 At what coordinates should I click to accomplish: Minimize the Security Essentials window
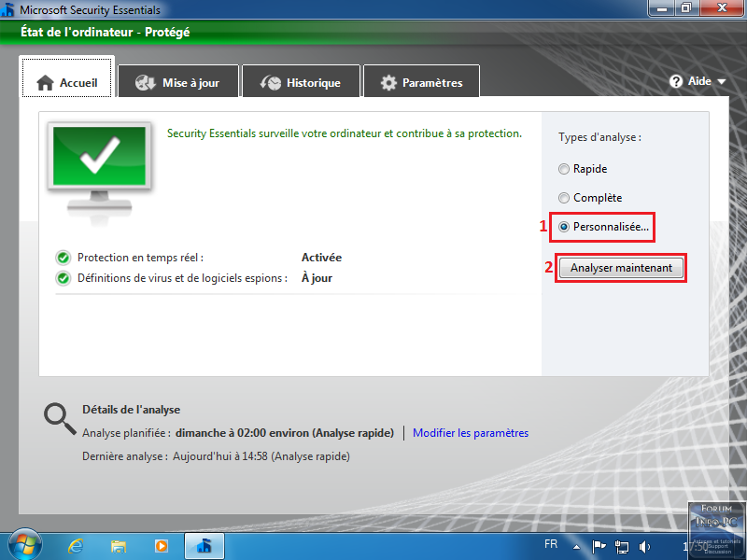pyautogui.click(x=661, y=8)
